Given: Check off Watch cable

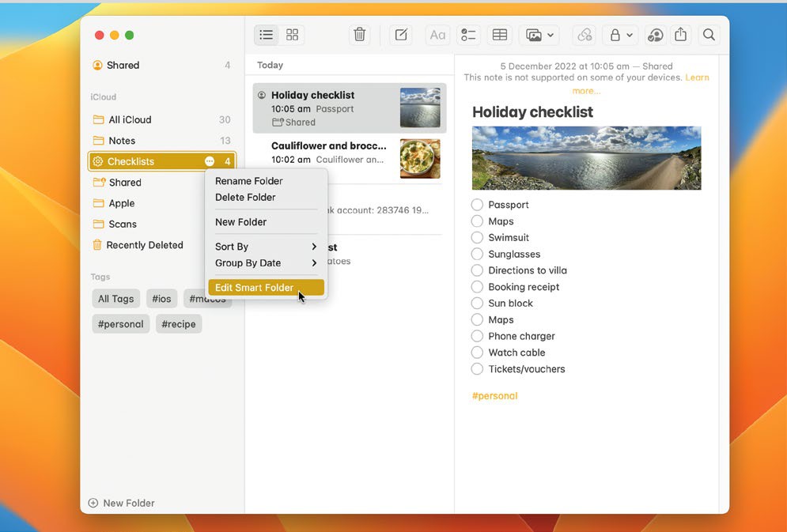Looking at the screenshot, I should (x=477, y=353).
